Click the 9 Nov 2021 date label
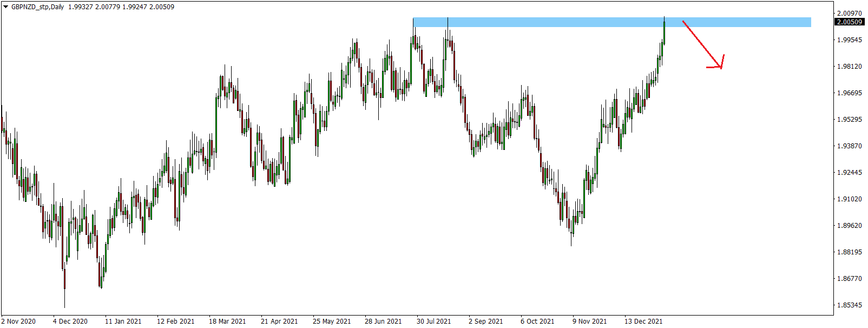 pyautogui.click(x=590, y=321)
